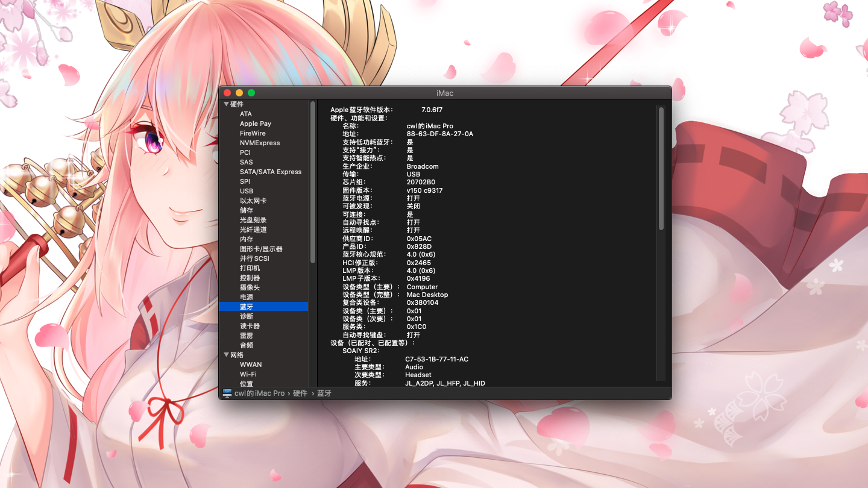868x488 pixels.
Task: Collapse the 网络 section triangle
Action: [226, 355]
